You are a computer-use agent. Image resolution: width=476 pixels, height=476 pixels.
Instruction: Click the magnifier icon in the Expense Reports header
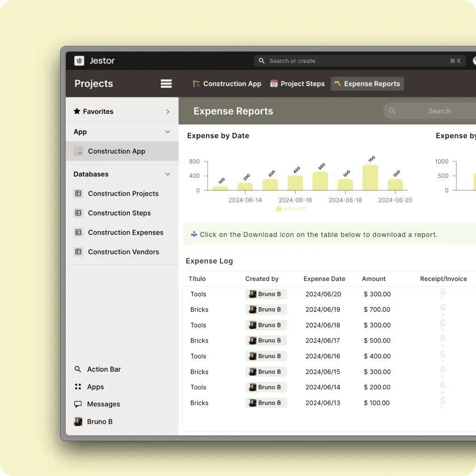tap(392, 110)
